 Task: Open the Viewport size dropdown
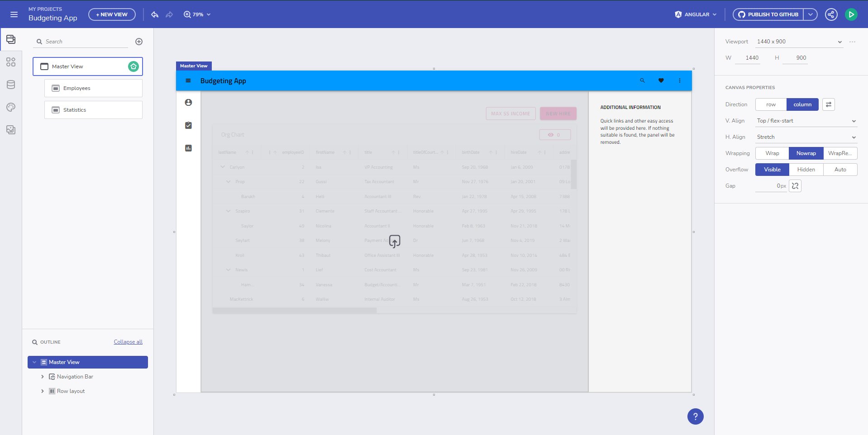(x=799, y=41)
